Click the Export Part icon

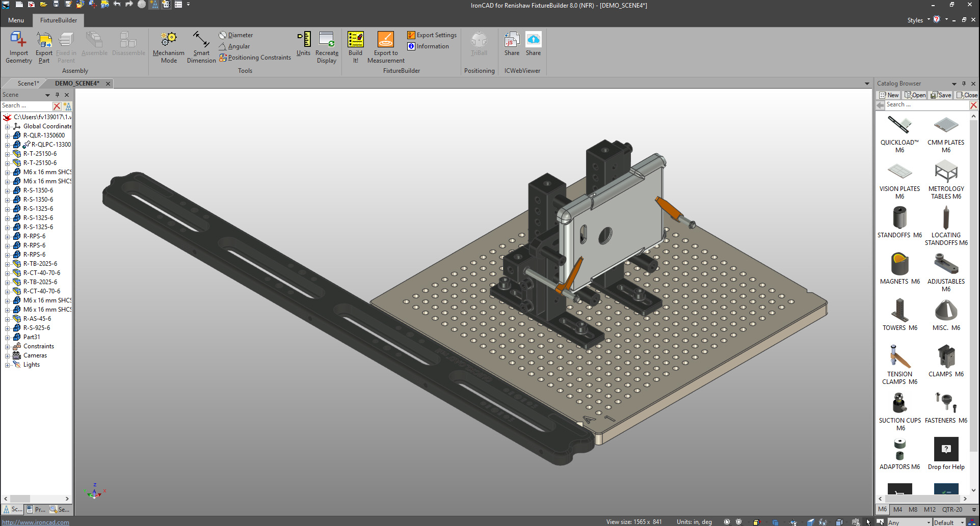click(x=44, y=40)
